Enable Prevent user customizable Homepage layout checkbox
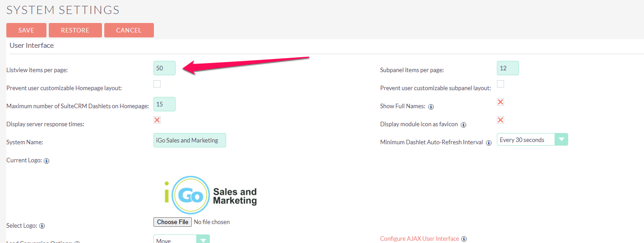 point(157,84)
